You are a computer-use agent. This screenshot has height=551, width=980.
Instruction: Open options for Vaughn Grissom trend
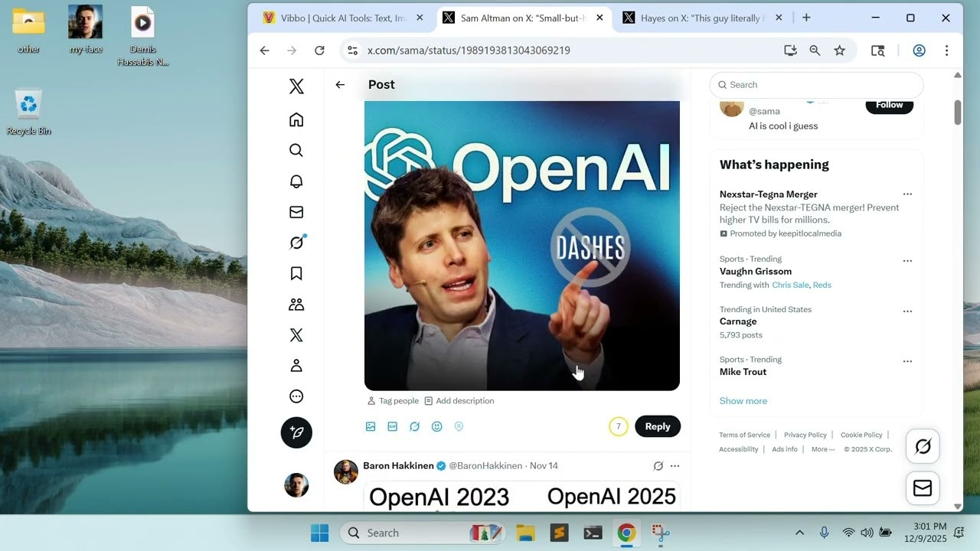(x=907, y=261)
